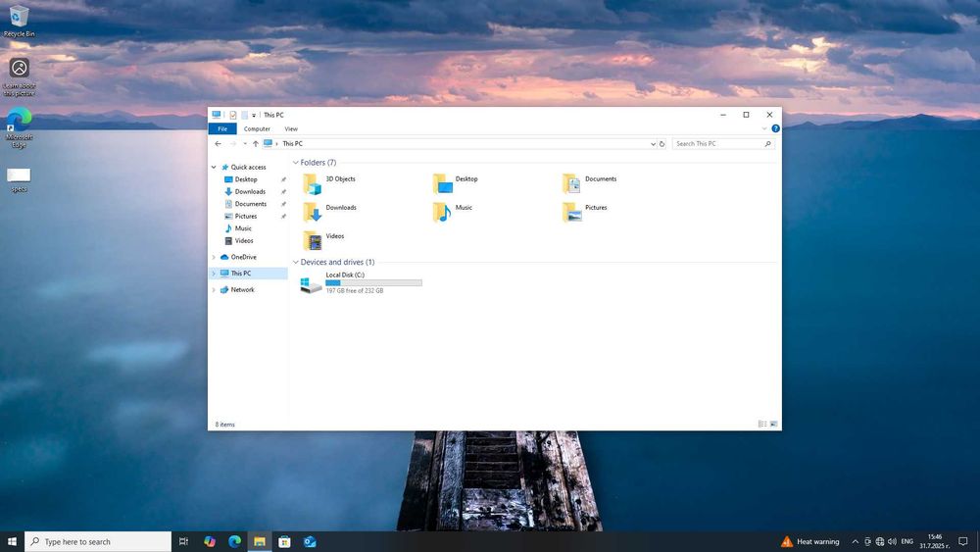980x552 pixels.
Task: Select Desktop under Quick access
Action: point(246,179)
